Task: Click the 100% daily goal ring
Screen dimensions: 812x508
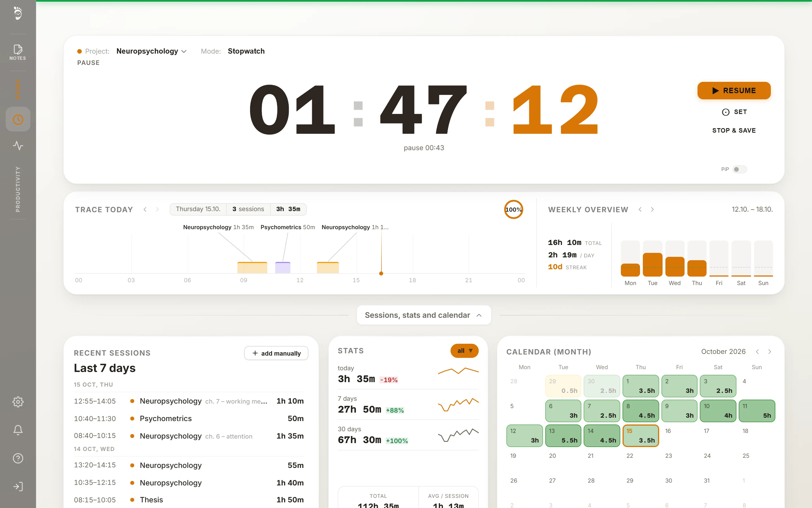Action: click(x=513, y=209)
